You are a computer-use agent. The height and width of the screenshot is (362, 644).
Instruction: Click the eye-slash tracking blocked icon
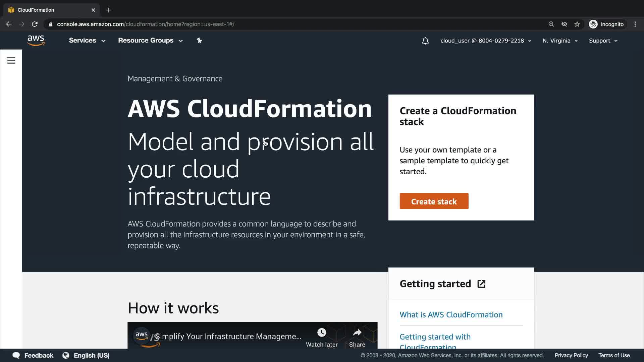pos(564,24)
